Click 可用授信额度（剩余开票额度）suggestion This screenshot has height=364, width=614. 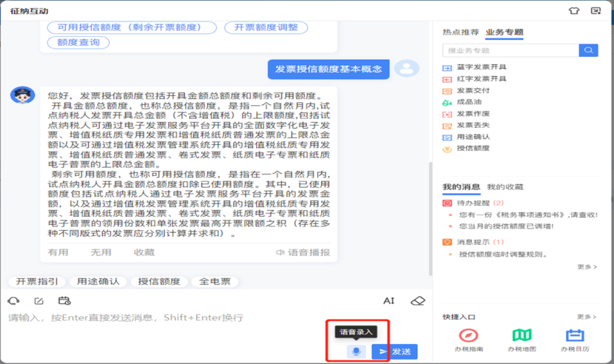coord(132,27)
